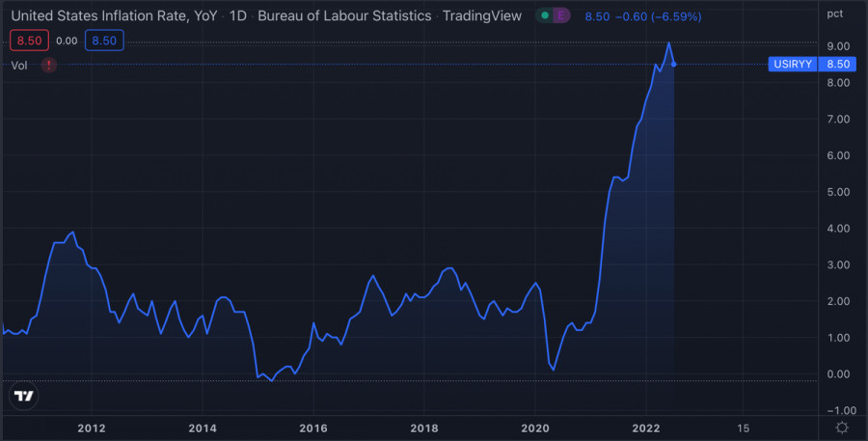
Task: Click the 6.00 price scale label
Action: pyautogui.click(x=838, y=155)
